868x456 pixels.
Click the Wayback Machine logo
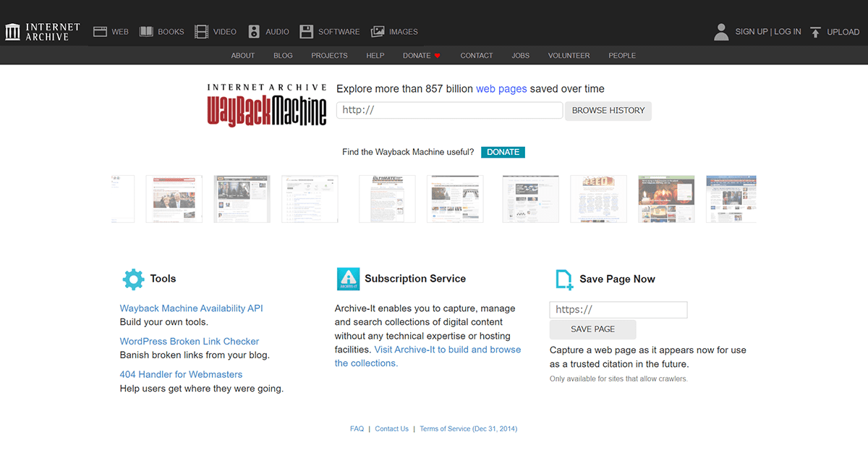tap(267, 105)
